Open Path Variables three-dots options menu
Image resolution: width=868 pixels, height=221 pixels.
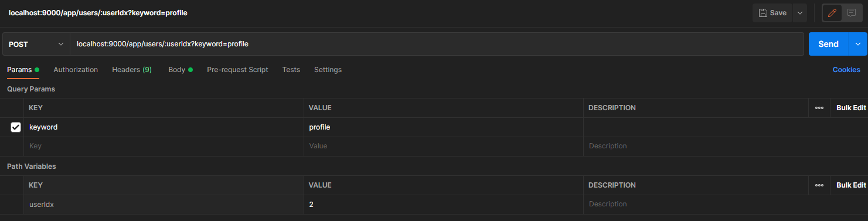[819, 185]
